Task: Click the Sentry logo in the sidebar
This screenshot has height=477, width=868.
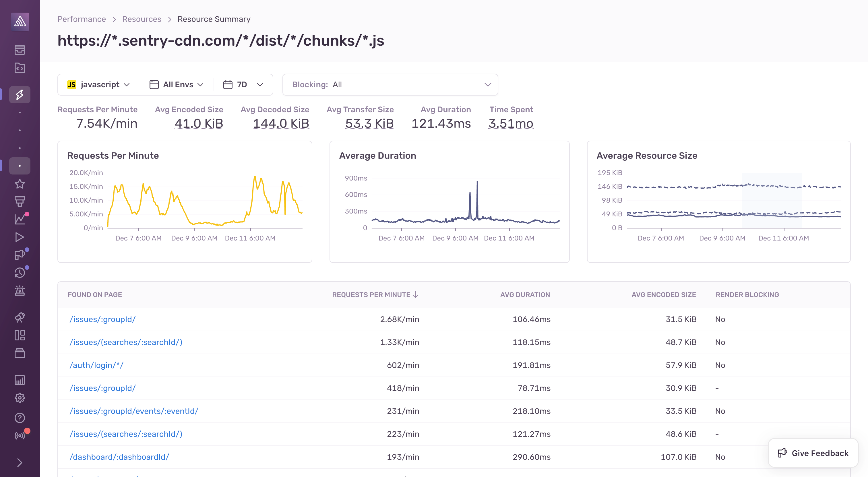Action: (20, 22)
